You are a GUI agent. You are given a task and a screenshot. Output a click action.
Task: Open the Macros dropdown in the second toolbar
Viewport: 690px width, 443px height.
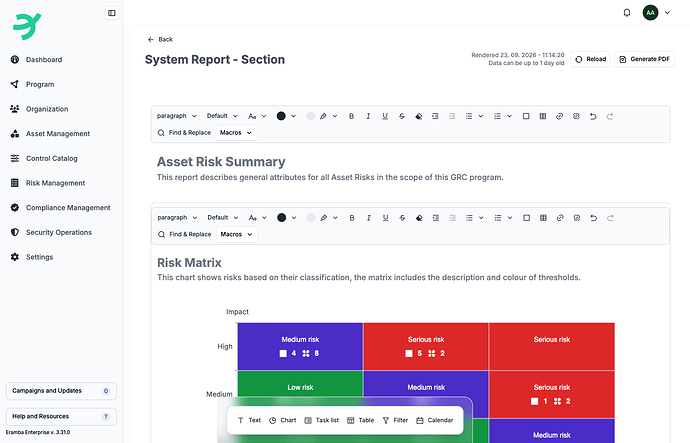[x=237, y=234]
